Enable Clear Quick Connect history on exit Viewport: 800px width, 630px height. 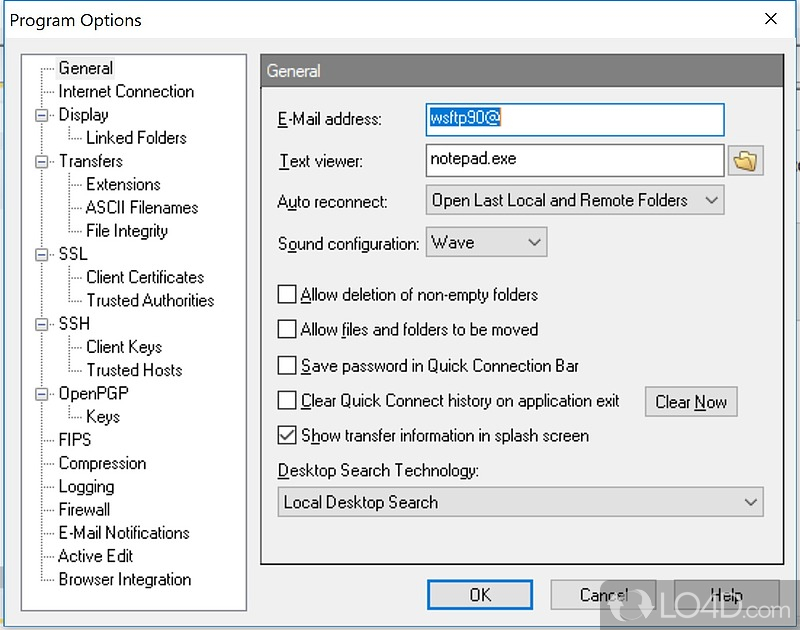click(287, 401)
